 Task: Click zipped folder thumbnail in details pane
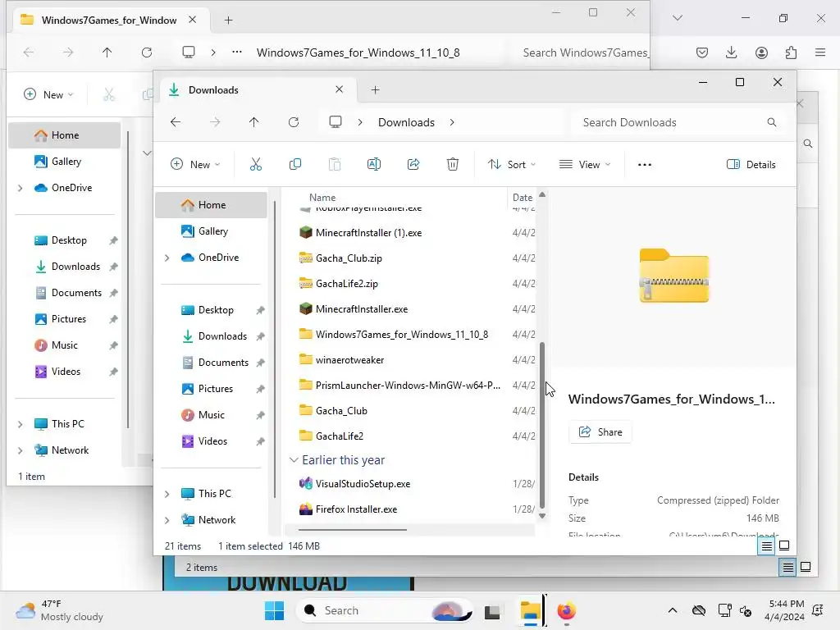[x=674, y=276]
